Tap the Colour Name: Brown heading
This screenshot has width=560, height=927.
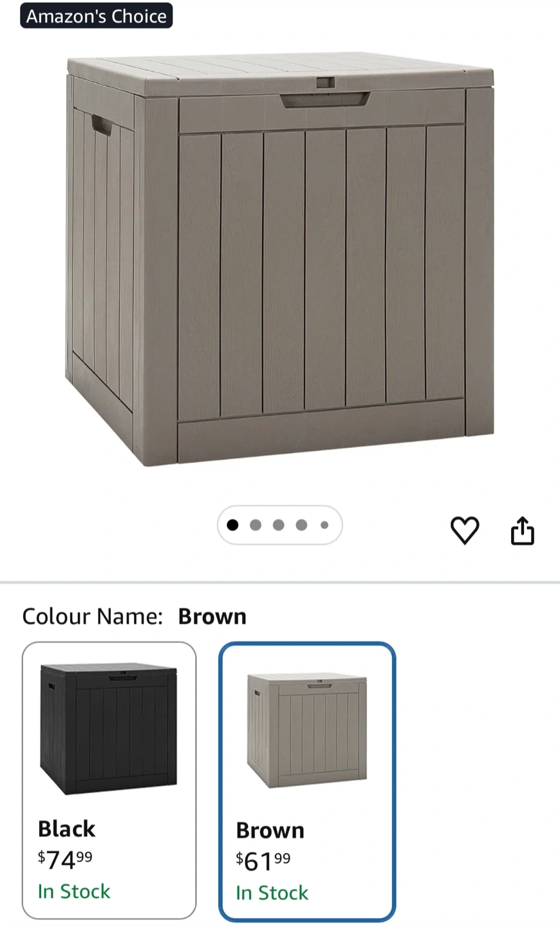click(134, 616)
